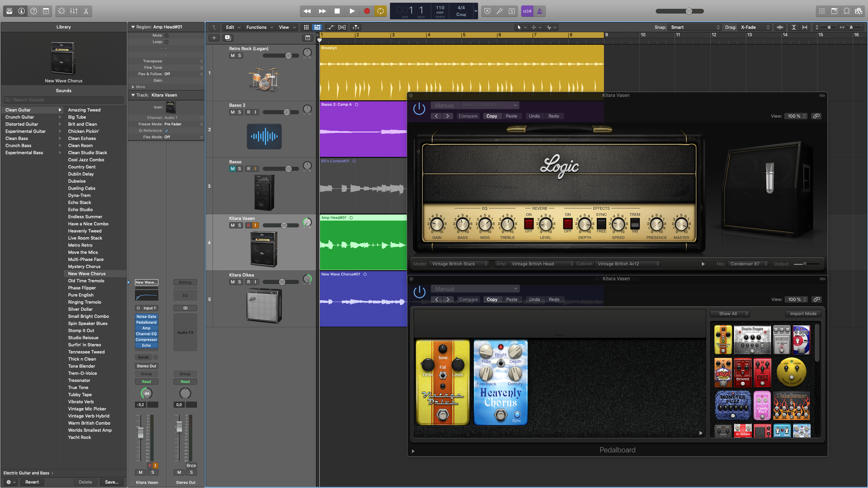Open Editors scissors icon
This screenshot has width=868, height=488.
pos(86,11)
